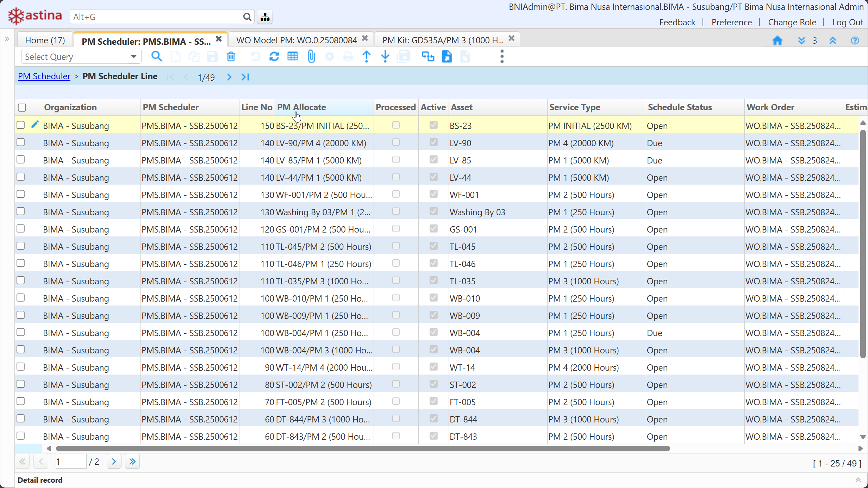Switch to the WO Model PM tab

pyautogui.click(x=296, y=40)
